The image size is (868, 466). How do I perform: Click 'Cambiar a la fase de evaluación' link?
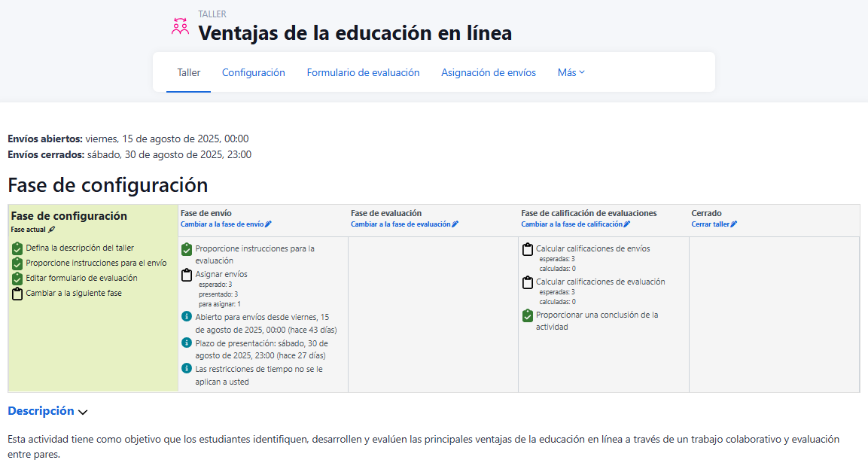click(404, 224)
